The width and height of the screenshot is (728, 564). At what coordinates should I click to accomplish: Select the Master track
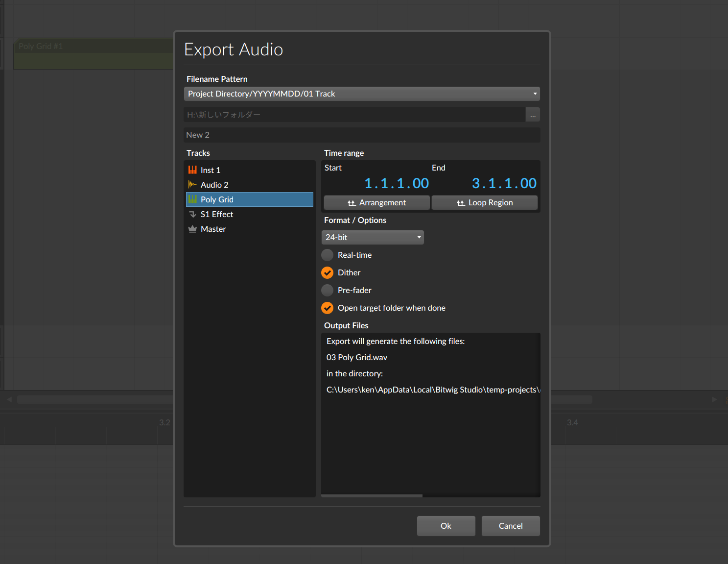point(249,229)
